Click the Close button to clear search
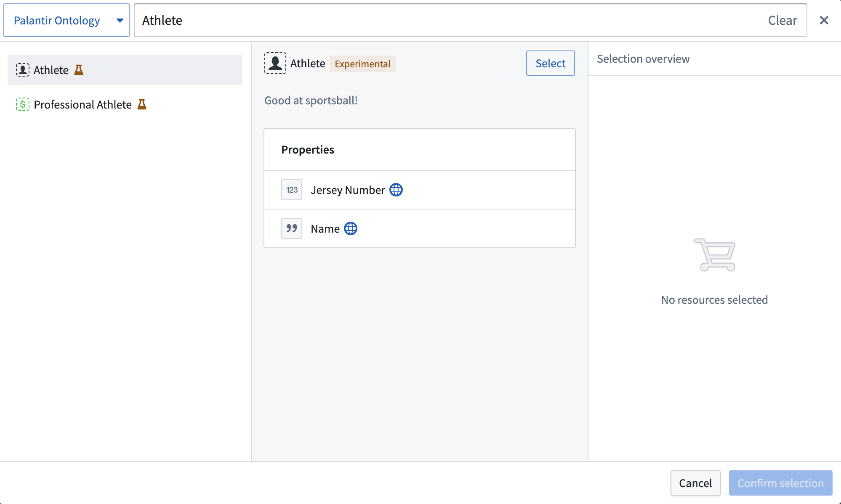 click(824, 20)
